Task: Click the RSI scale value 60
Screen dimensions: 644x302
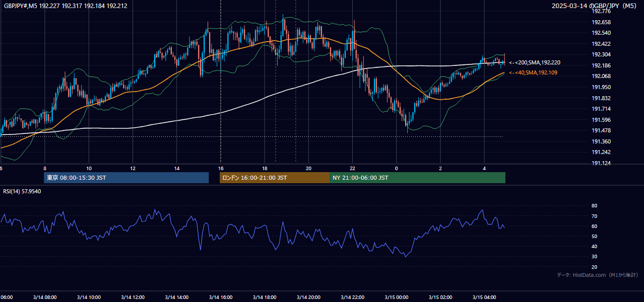Action: click(594, 226)
